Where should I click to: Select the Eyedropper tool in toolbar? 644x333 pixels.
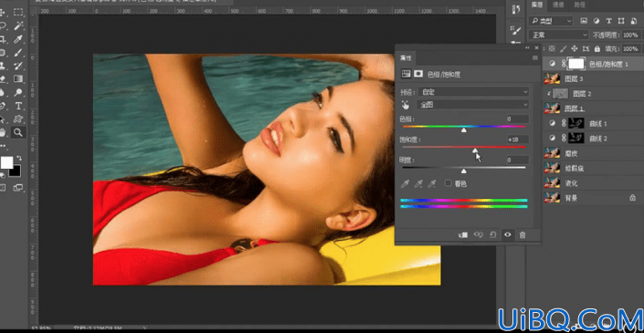(x=18, y=39)
